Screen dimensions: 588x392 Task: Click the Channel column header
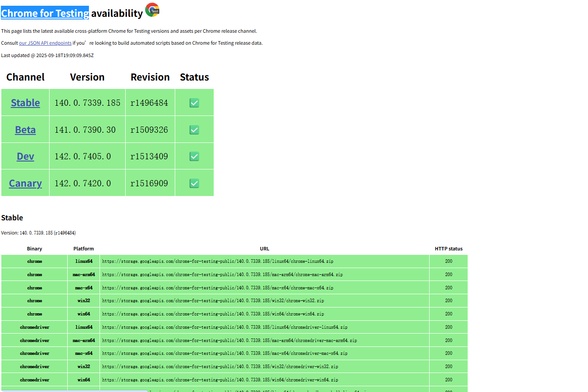[x=25, y=77]
